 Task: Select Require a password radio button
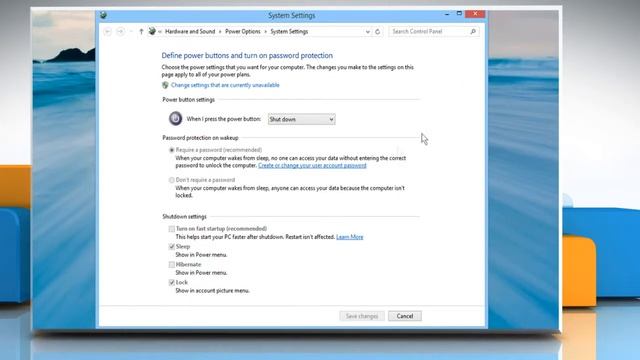tap(172, 150)
